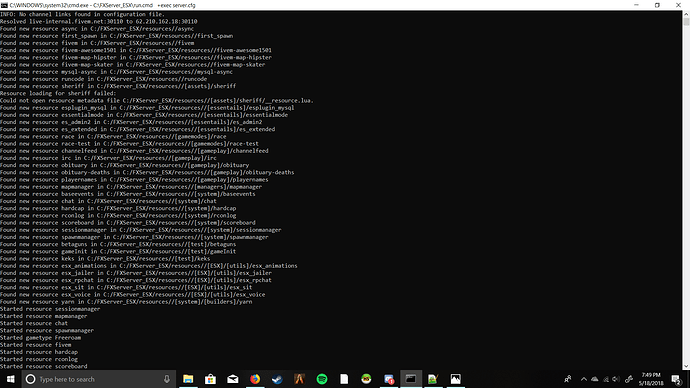Open the cmd.exe window system menu icon
The width and height of the screenshot is (690, 388).
(4, 5)
